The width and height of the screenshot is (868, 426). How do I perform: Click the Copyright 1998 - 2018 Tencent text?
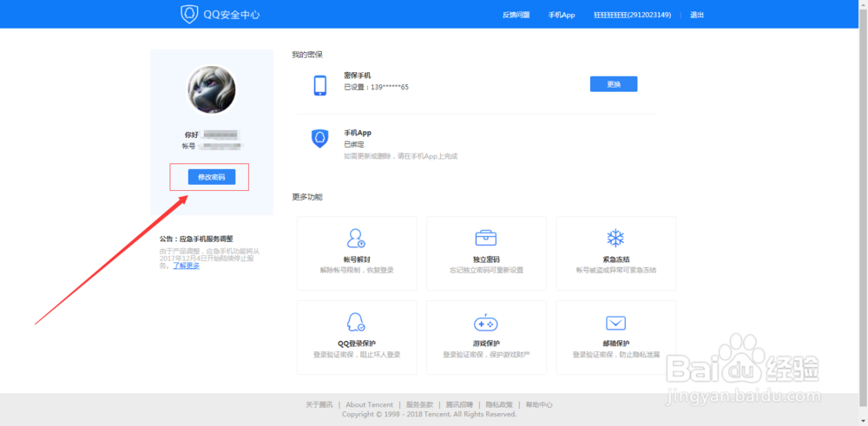click(x=429, y=414)
